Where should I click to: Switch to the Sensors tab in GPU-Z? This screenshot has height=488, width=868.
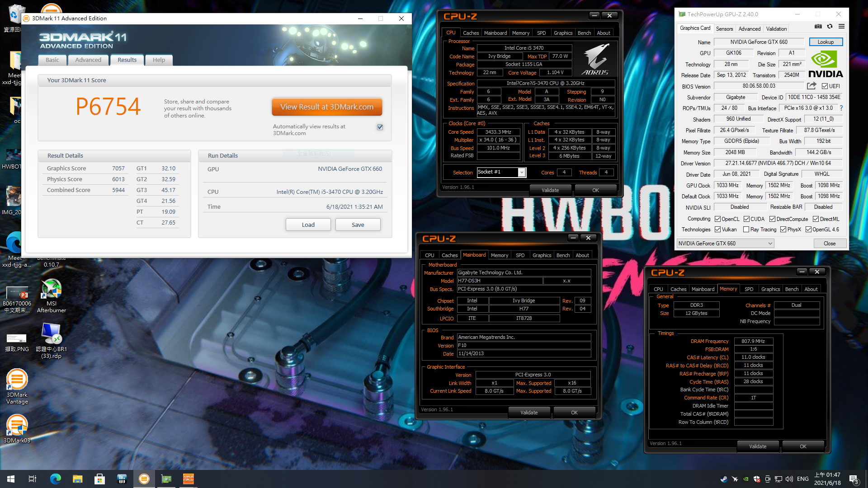click(x=724, y=29)
